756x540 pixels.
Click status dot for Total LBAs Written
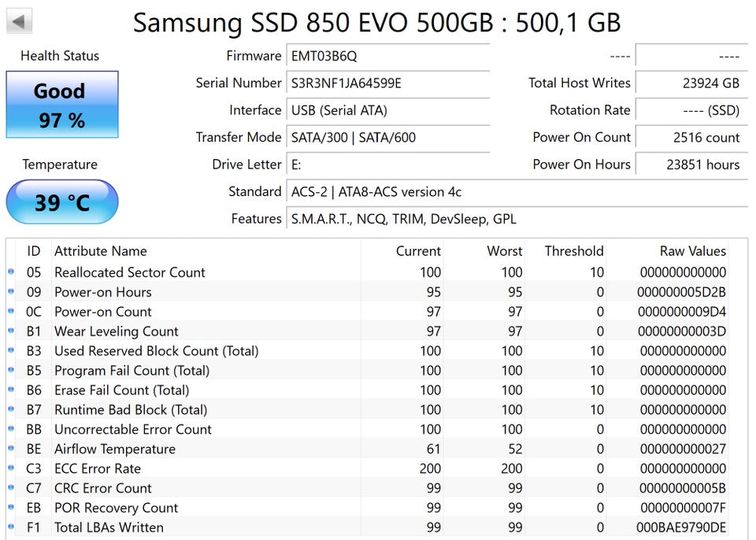[x=11, y=527]
